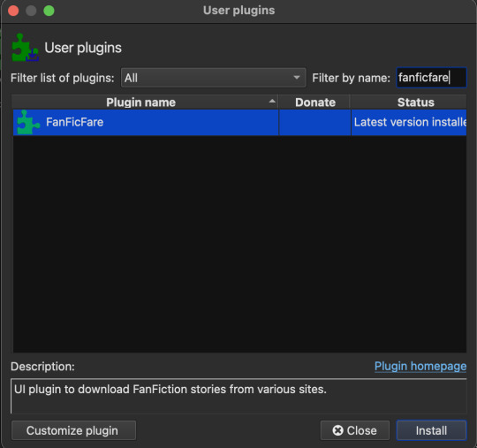Open the Filter list of plugins dropdown
Image resolution: width=477 pixels, height=448 pixels.
[213, 78]
